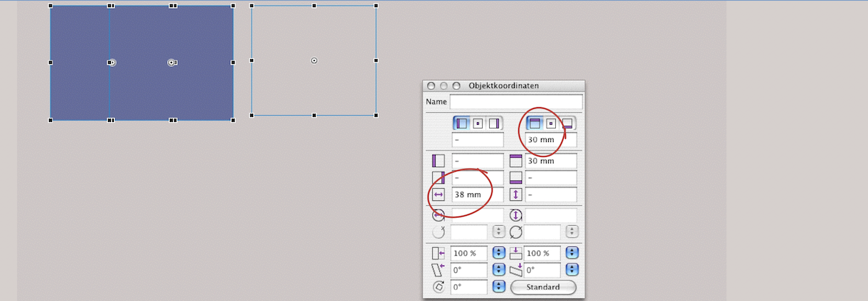Close the Objektkoordinaten palette

[432, 86]
